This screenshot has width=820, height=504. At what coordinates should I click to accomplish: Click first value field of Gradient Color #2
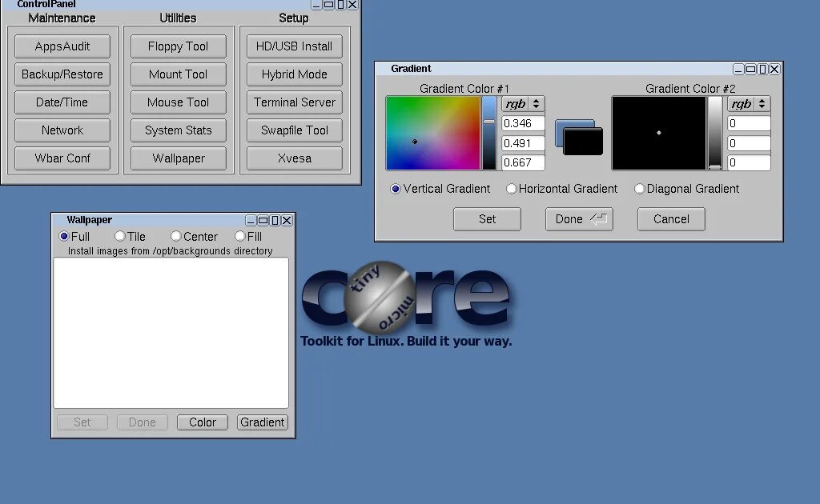750,123
